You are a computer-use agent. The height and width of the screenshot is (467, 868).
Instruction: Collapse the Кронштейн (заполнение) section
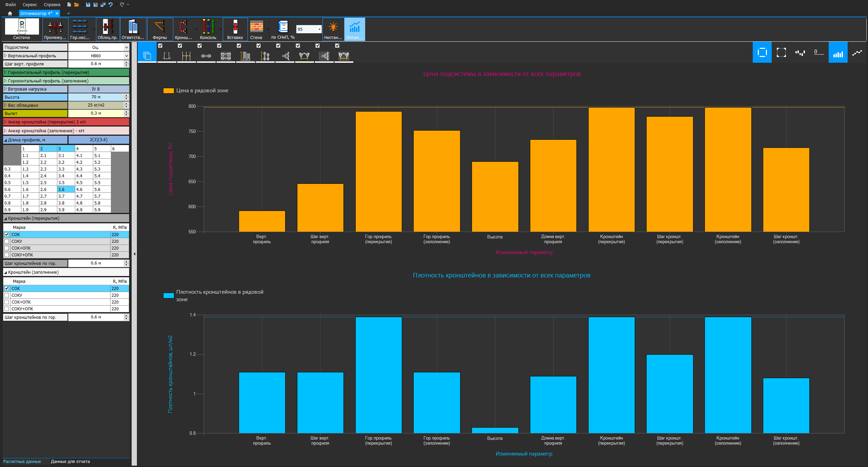click(x=5, y=272)
